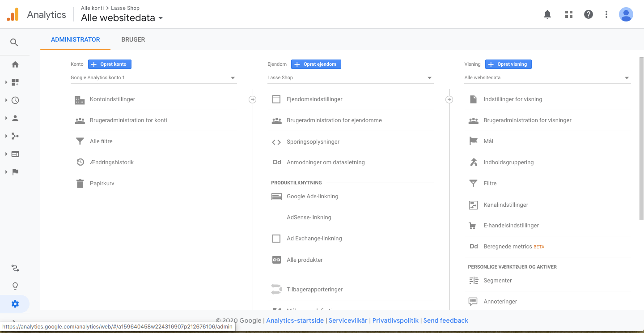Open the user account avatar
The image size is (644, 333).
626,14
